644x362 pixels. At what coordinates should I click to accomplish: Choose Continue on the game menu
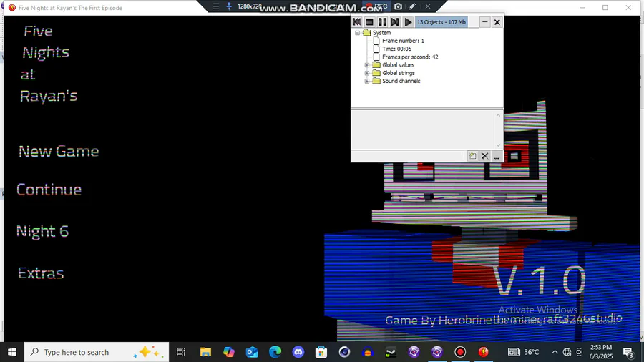point(49,190)
